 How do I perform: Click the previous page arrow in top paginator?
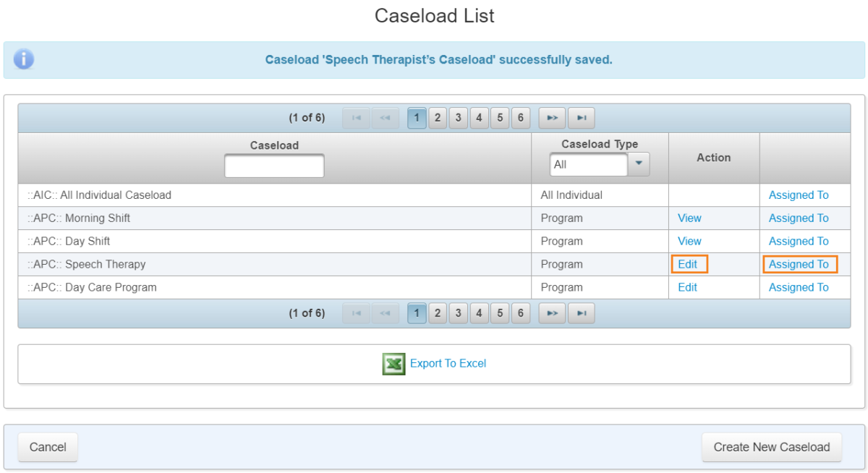(x=384, y=118)
